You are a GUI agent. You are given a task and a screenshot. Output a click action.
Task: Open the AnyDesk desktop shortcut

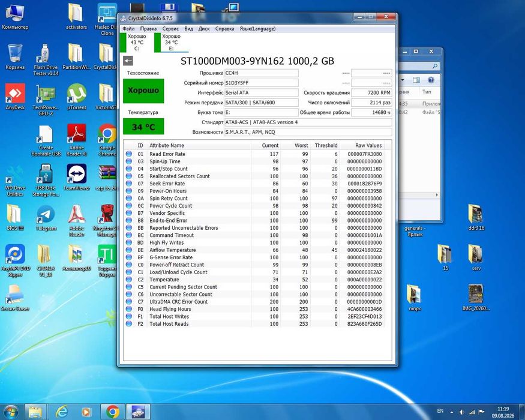tap(15, 97)
